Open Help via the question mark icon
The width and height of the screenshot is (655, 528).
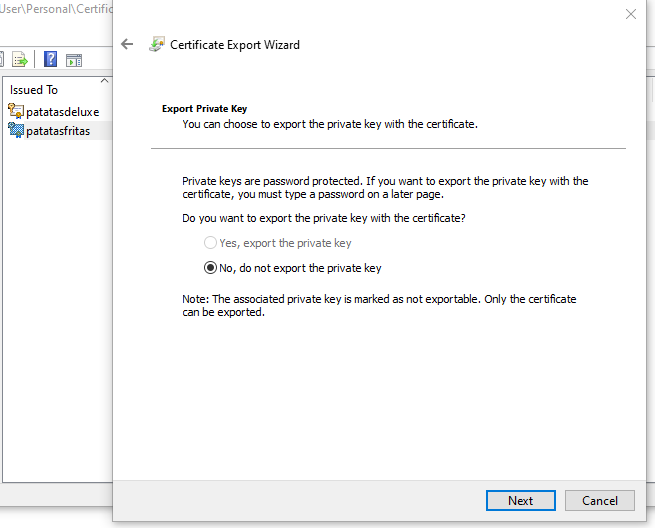[50, 59]
